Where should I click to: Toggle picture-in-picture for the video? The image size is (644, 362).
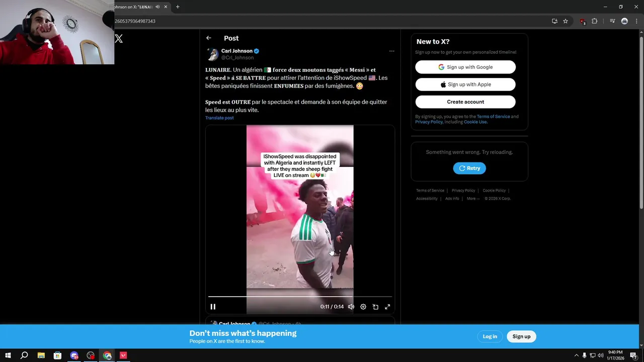click(x=375, y=307)
